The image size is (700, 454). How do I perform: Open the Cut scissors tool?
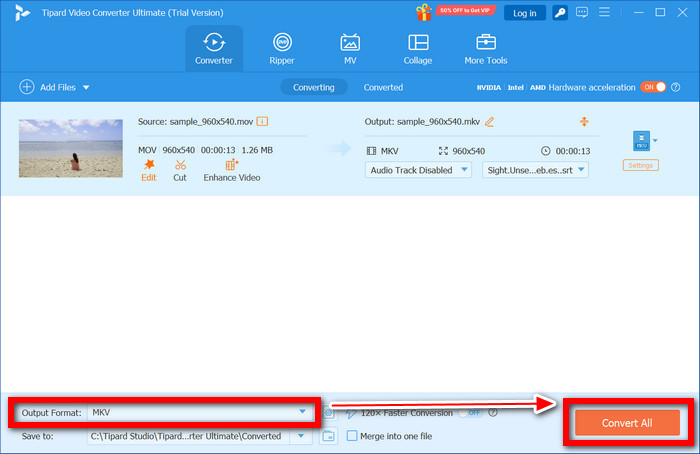click(180, 170)
